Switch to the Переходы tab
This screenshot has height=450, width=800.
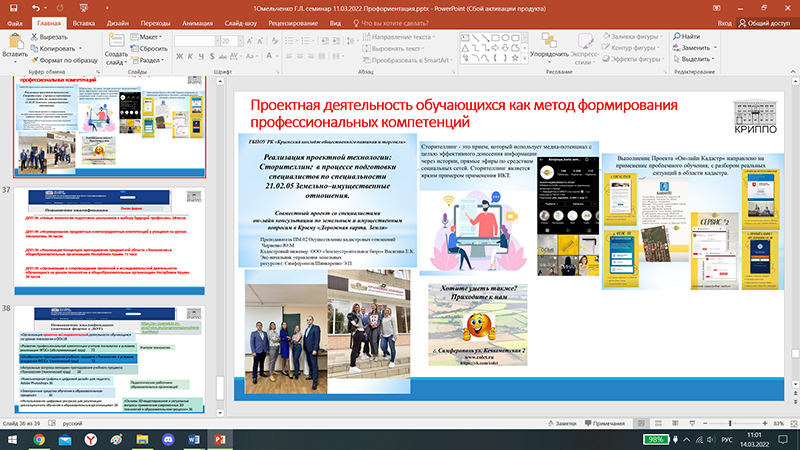[x=155, y=23]
